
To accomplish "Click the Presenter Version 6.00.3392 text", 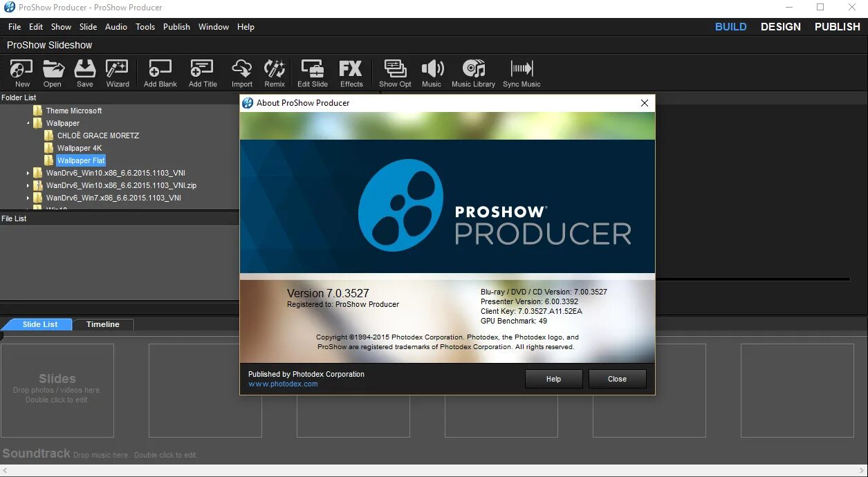I will click(x=530, y=301).
